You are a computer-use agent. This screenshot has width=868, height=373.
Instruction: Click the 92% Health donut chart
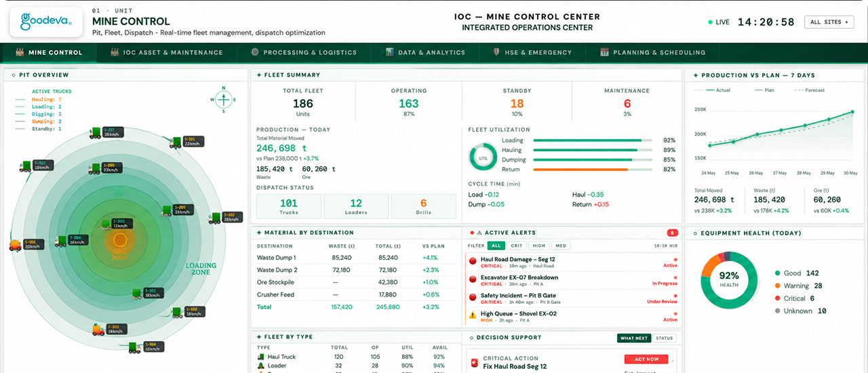[x=728, y=280]
